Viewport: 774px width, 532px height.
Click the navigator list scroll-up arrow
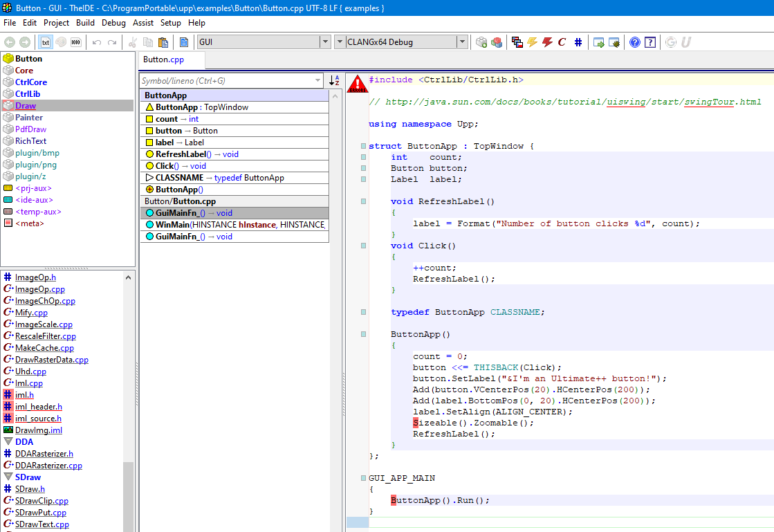pos(335,96)
